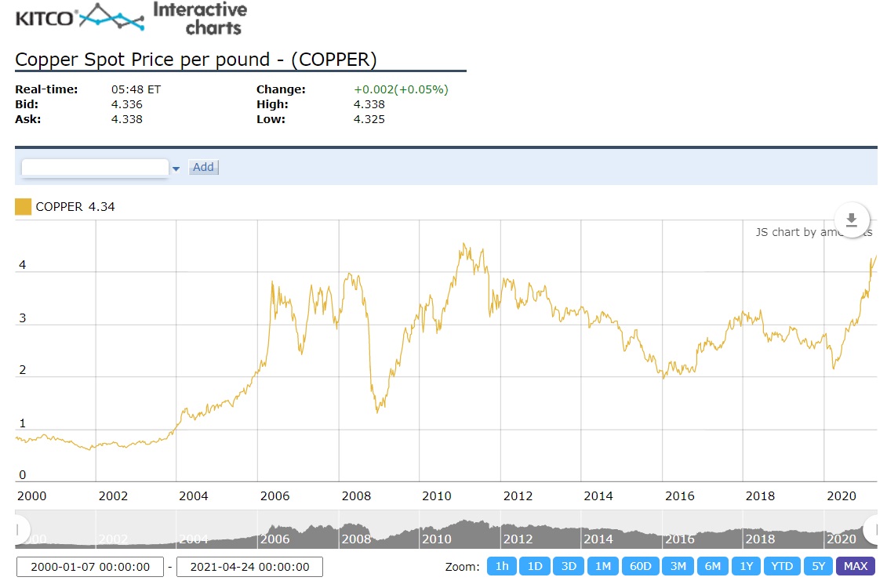Click the start date field 2000-01-07
Screen dimensions: 887x588
(x=90, y=567)
